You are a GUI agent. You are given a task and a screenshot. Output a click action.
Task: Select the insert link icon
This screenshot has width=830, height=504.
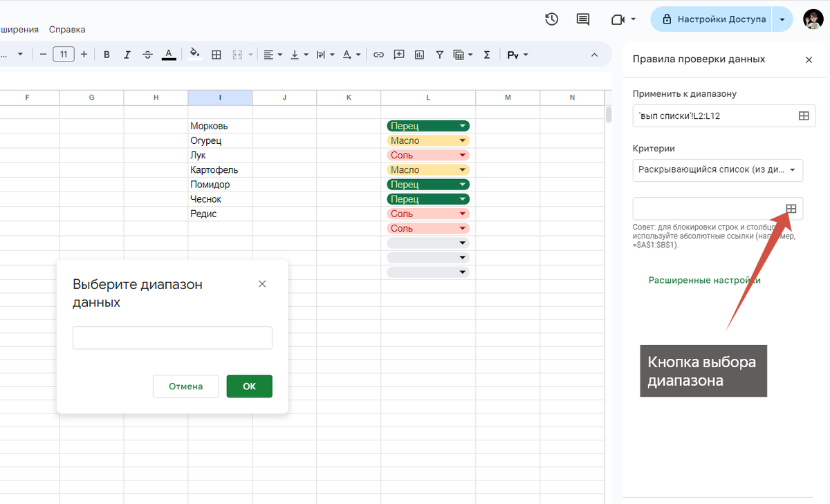pyautogui.click(x=378, y=54)
